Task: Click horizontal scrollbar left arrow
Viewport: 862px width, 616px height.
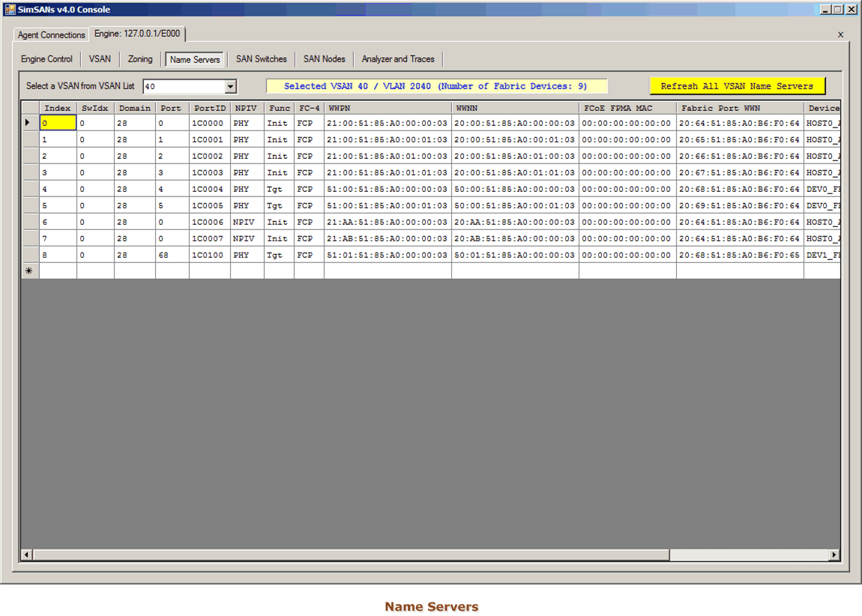Action: coord(26,555)
